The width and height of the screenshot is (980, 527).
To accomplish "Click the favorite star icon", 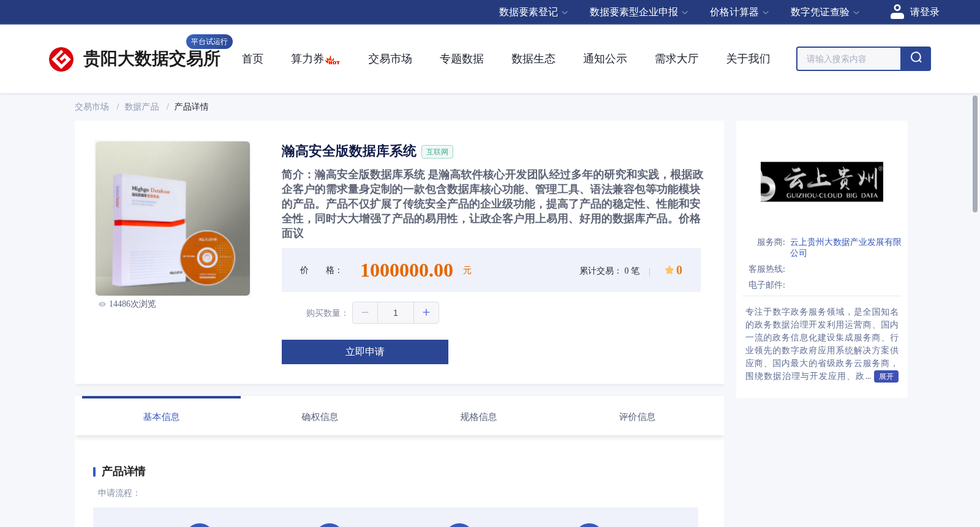I will tap(669, 270).
